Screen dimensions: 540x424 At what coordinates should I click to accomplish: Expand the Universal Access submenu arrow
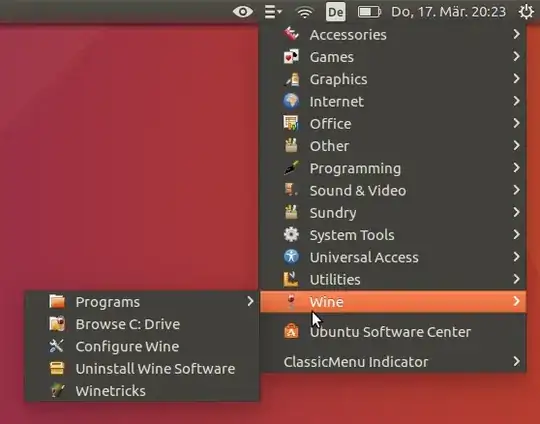click(516, 257)
